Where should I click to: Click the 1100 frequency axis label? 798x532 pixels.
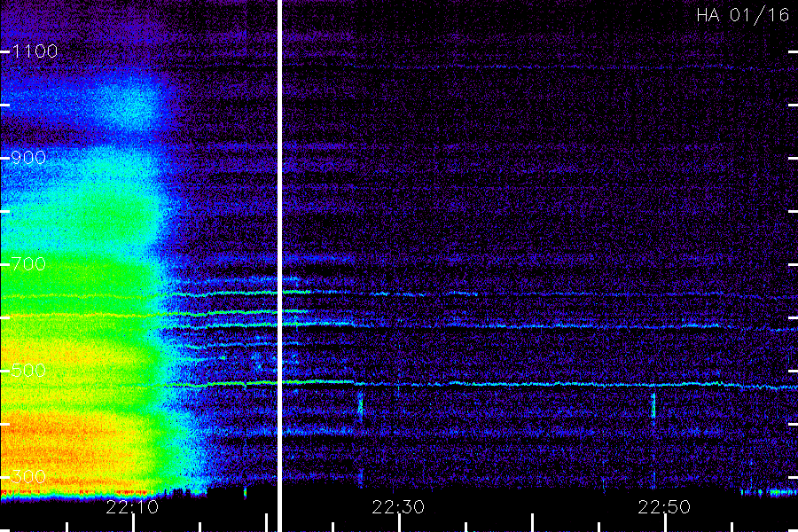35,51
